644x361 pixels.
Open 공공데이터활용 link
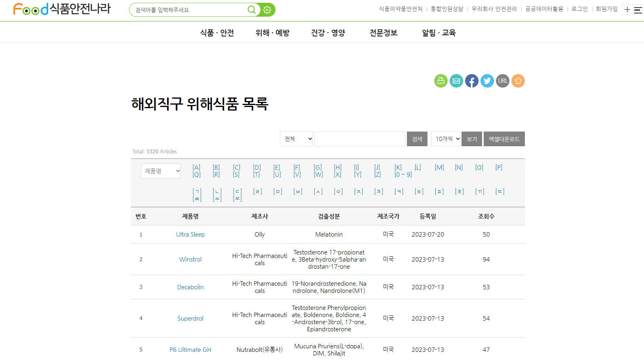[x=544, y=9]
